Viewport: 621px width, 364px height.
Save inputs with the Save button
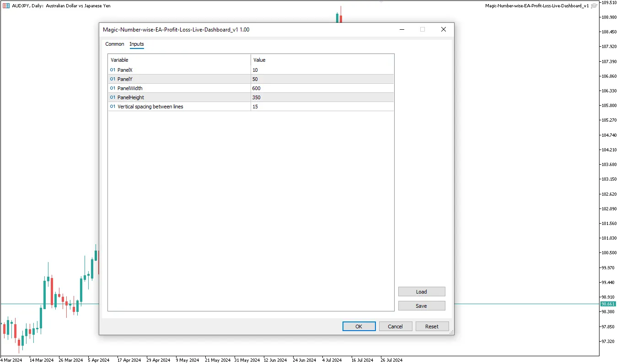(422, 306)
